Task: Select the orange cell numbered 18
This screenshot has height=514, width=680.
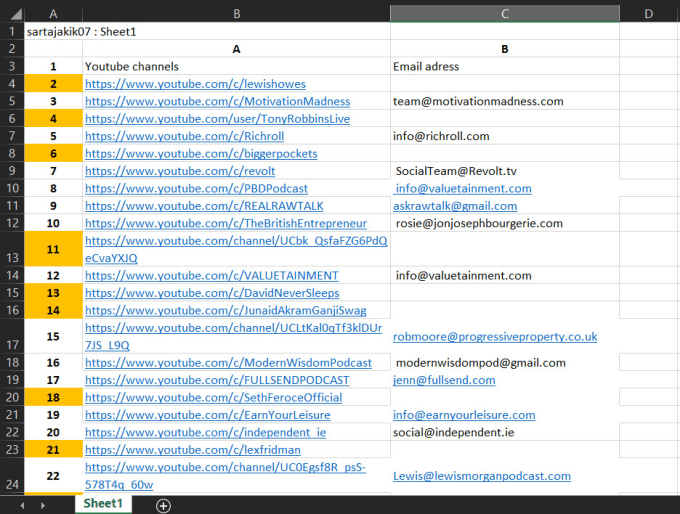Action: pos(53,397)
